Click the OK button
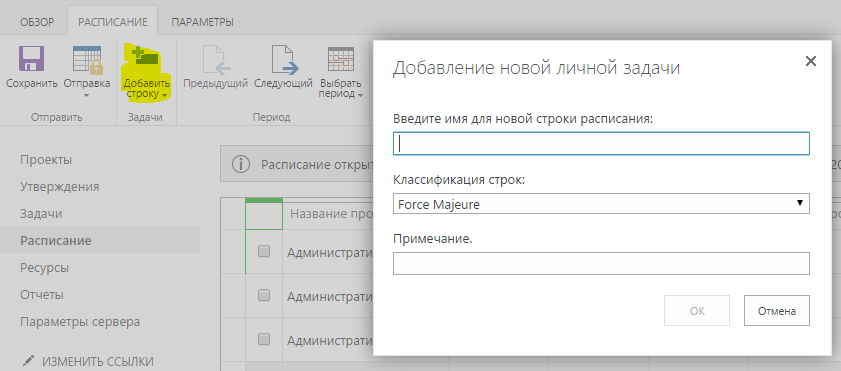841x371 pixels. tap(697, 310)
